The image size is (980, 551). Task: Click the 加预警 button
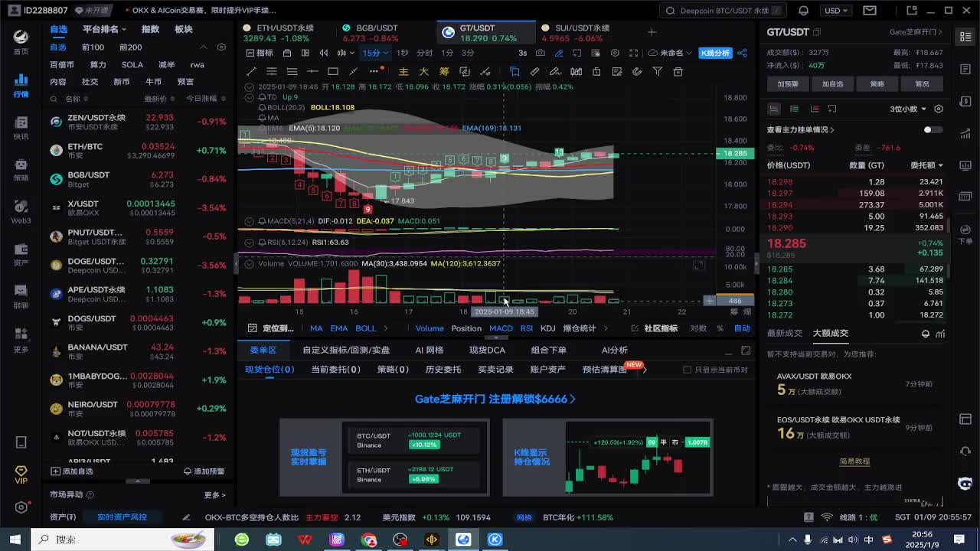click(788, 84)
